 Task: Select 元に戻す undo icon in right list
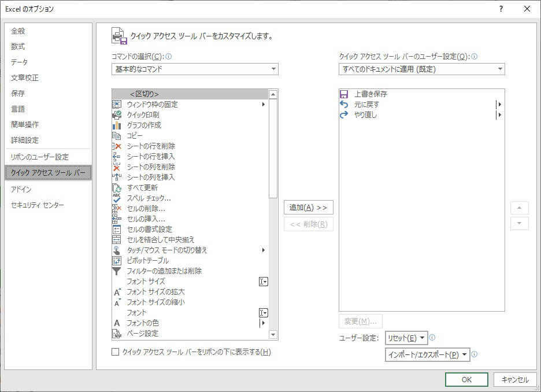pos(344,104)
